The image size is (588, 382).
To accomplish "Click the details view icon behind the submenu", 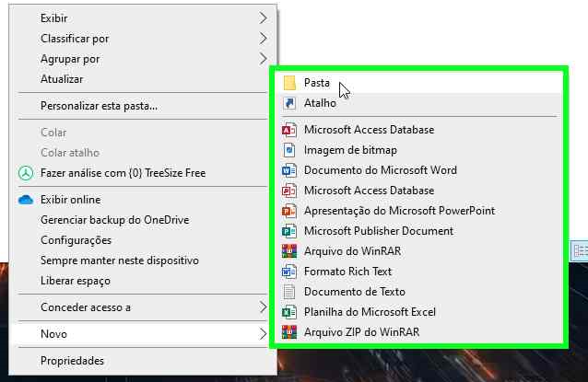I will pos(581,250).
